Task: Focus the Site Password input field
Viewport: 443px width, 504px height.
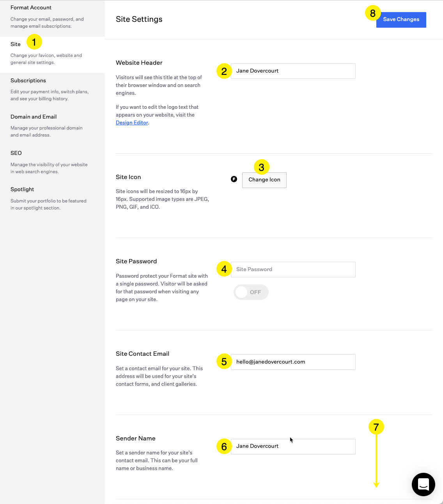Action: 293,270
